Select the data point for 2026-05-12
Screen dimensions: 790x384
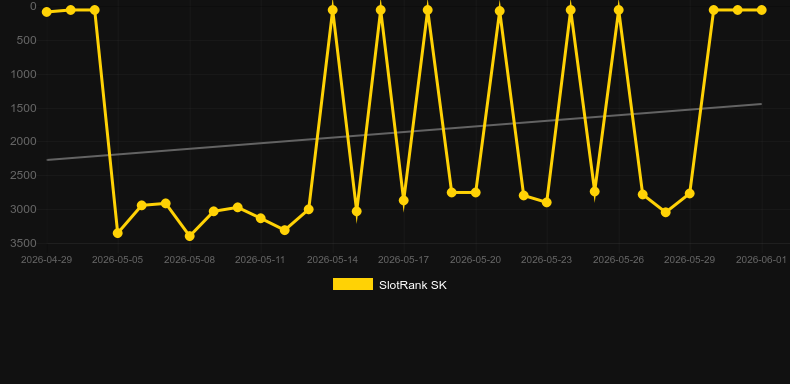(285, 230)
